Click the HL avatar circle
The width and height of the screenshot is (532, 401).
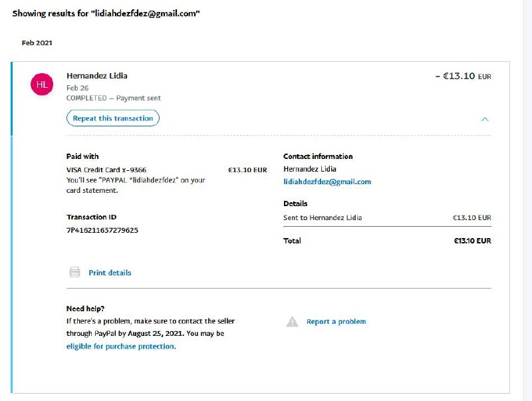[42, 84]
